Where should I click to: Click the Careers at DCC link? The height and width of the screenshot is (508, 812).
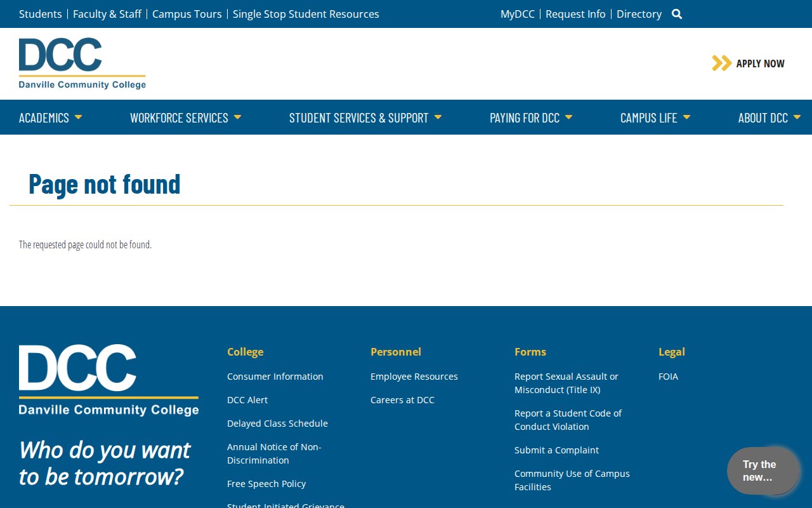coord(402,400)
